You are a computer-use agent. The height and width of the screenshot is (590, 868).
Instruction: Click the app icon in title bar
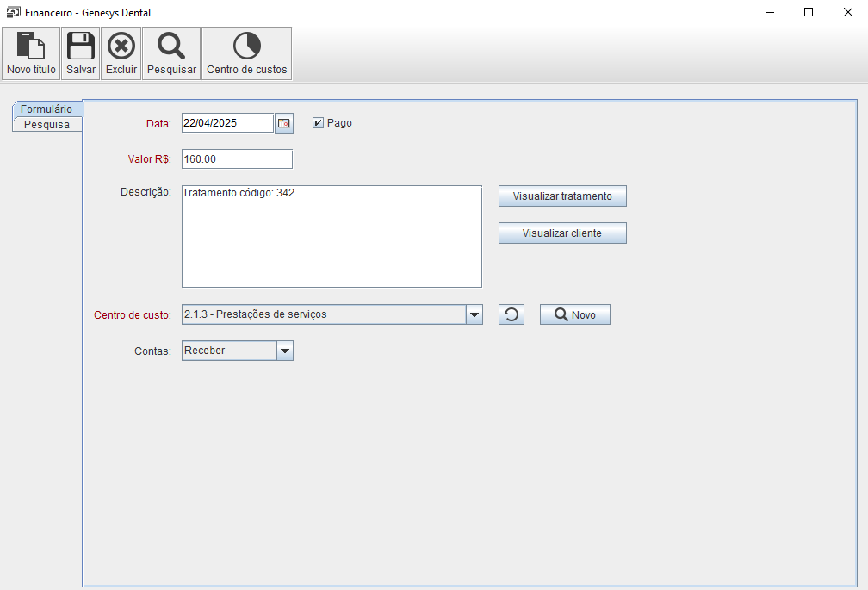[13, 13]
